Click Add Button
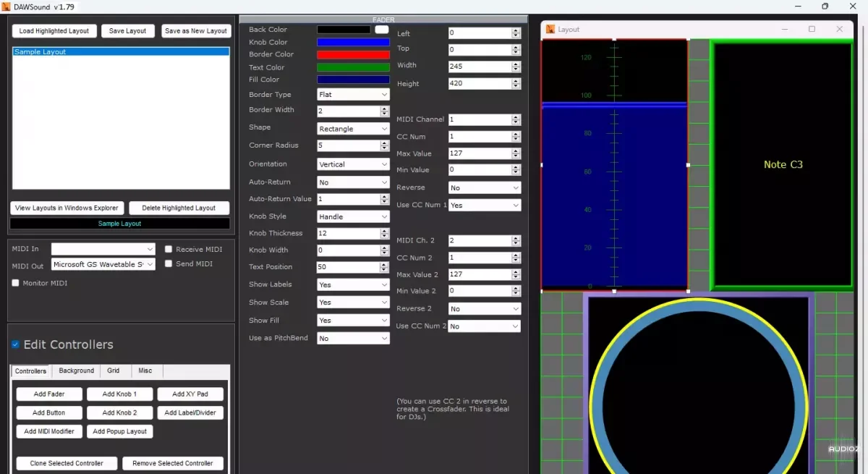868x474 pixels. point(49,412)
